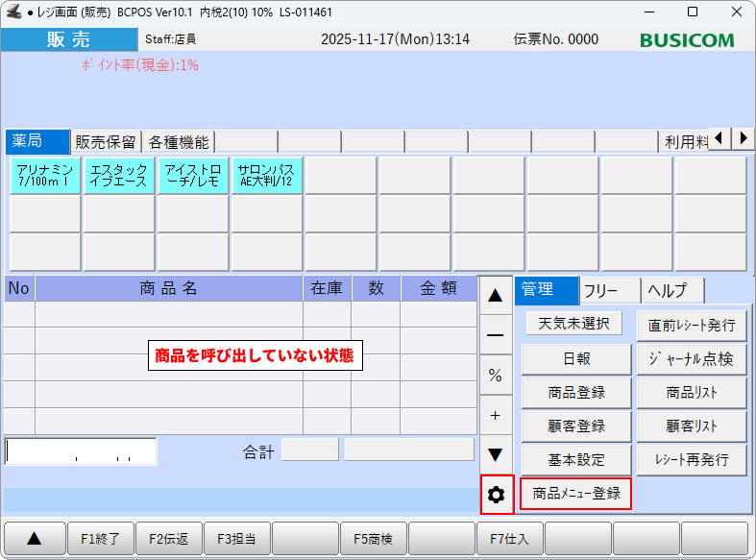Toggle the 天気未選択 weather button
The image size is (756, 560).
pyautogui.click(x=573, y=323)
